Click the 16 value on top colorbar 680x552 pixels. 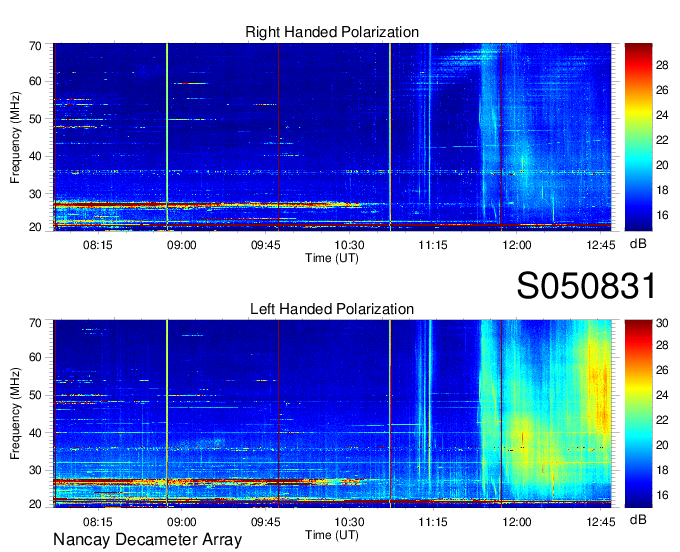click(x=662, y=215)
